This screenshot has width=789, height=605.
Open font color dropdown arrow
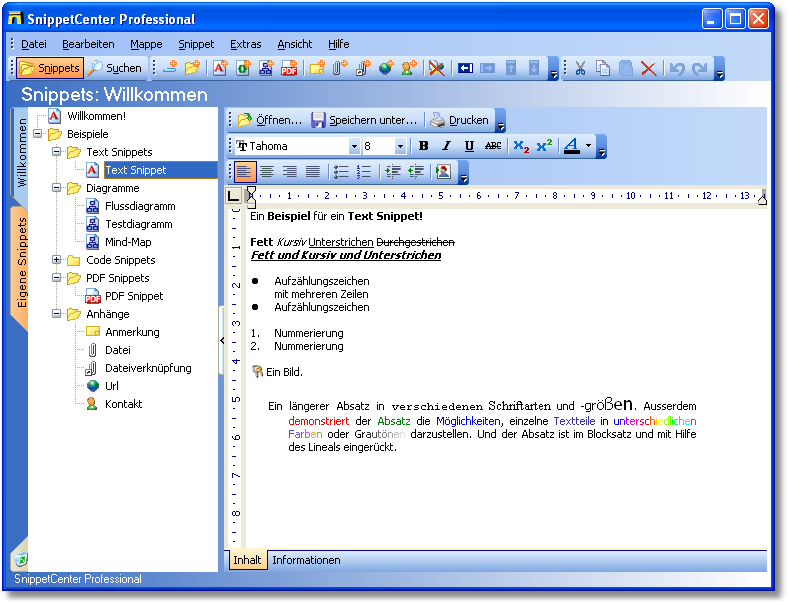pyautogui.click(x=588, y=146)
